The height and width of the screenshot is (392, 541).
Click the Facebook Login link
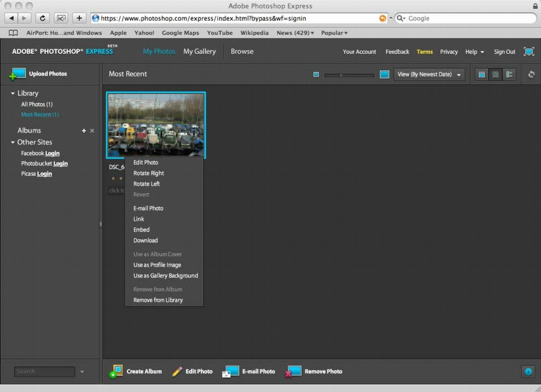coord(52,153)
